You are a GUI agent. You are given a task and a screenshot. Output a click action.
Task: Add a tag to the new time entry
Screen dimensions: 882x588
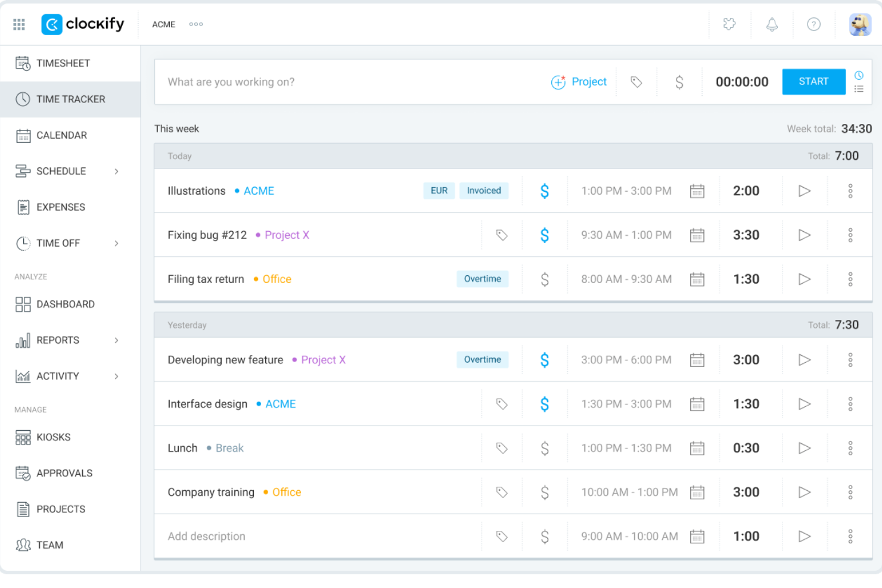[x=636, y=82]
